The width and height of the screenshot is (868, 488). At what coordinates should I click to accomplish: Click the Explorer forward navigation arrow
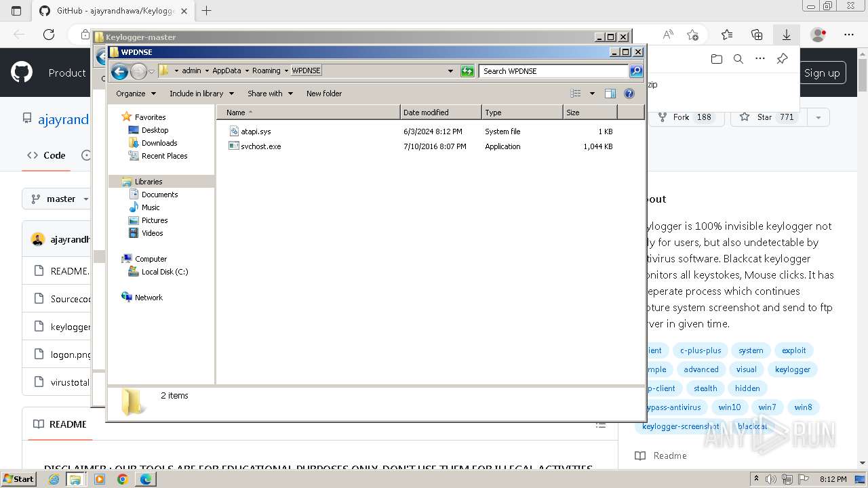coord(138,71)
